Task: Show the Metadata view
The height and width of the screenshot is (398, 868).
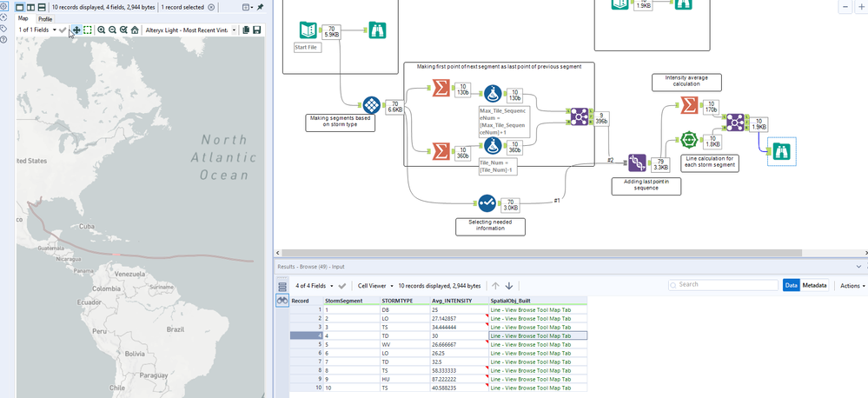Action: coord(814,286)
